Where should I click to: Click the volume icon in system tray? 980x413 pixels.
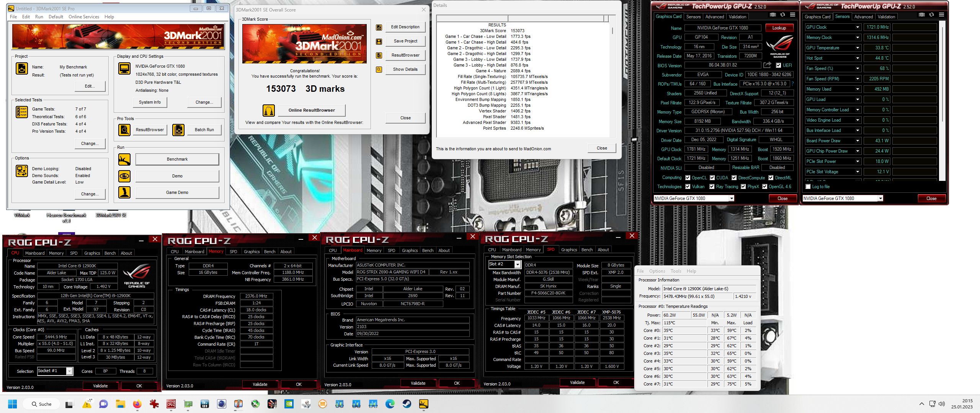(942, 404)
